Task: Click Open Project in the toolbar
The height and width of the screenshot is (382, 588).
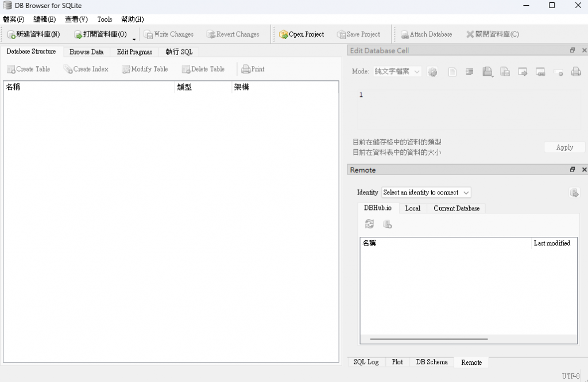Action: (301, 34)
